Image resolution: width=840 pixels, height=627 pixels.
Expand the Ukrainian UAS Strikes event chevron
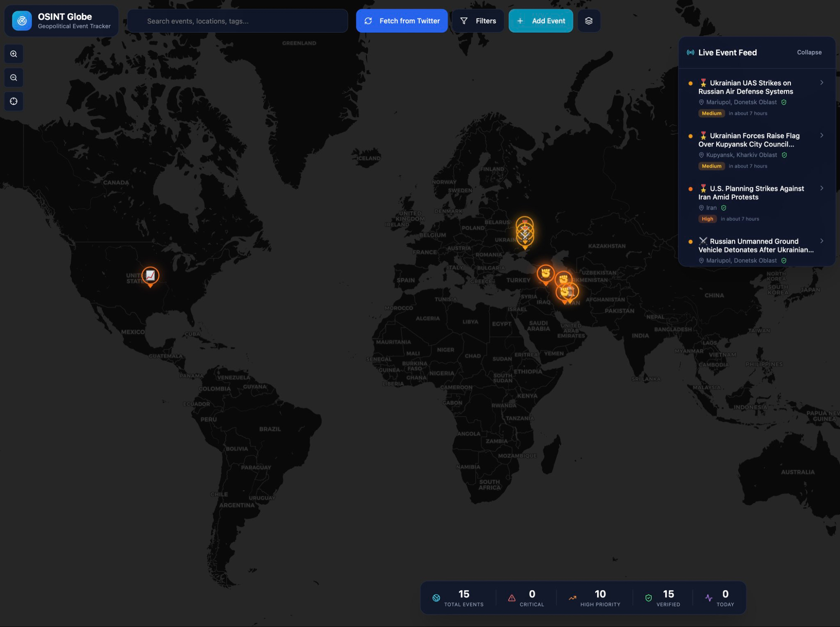(x=822, y=83)
